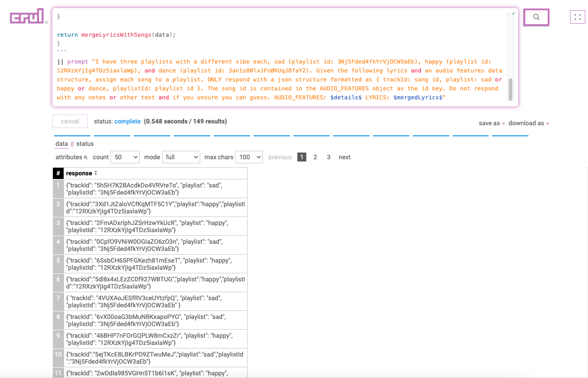This screenshot has width=588, height=378.
Task: Click the # column header
Action: pyautogui.click(x=58, y=173)
